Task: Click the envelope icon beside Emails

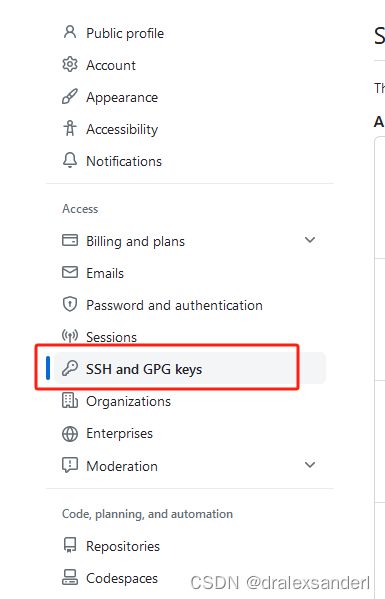Action: pyautogui.click(x=70, y=272)
